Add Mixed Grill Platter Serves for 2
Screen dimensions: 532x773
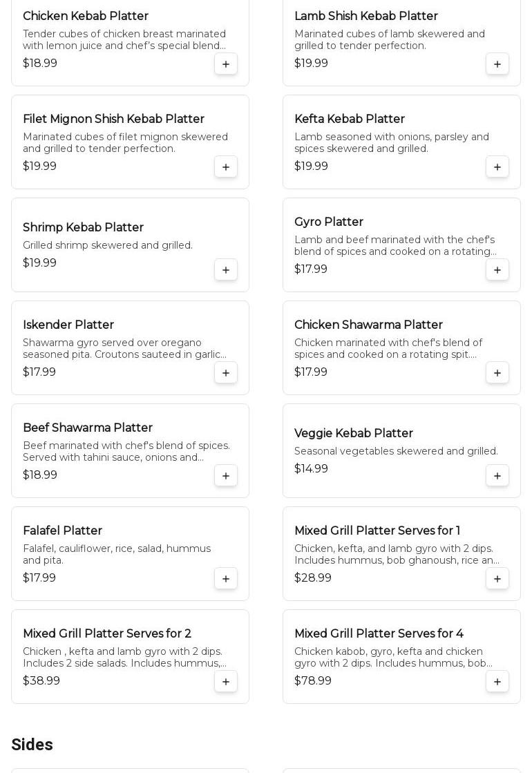(226, 682)
